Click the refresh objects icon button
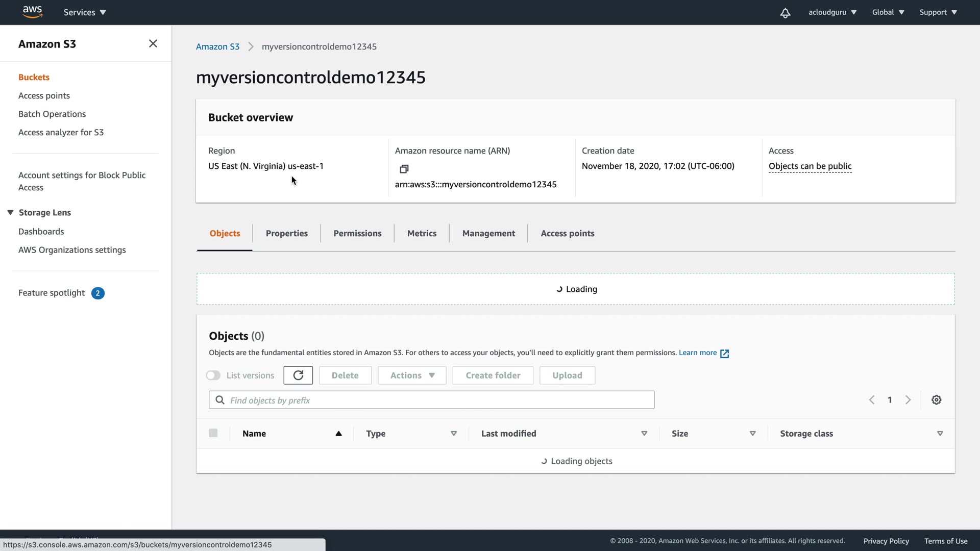The image size is (980, 551). [x=298, y=375]
